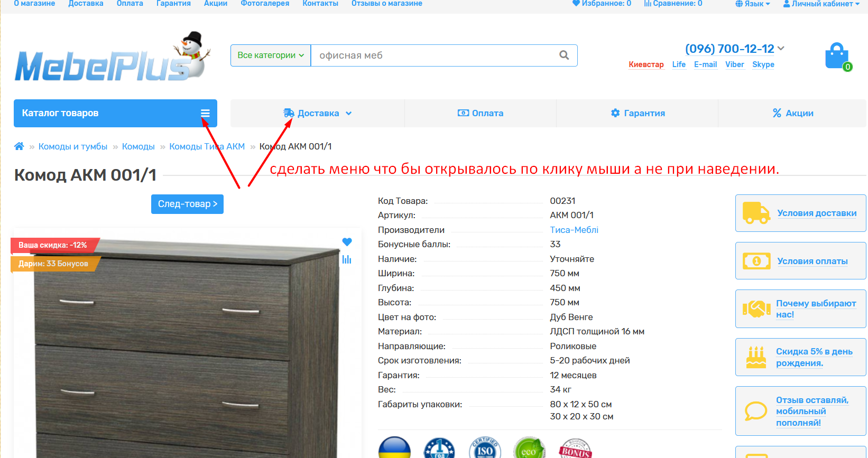Open Почему выбирают нас link
The image size is (868, 458).
(x=816, y=309)
